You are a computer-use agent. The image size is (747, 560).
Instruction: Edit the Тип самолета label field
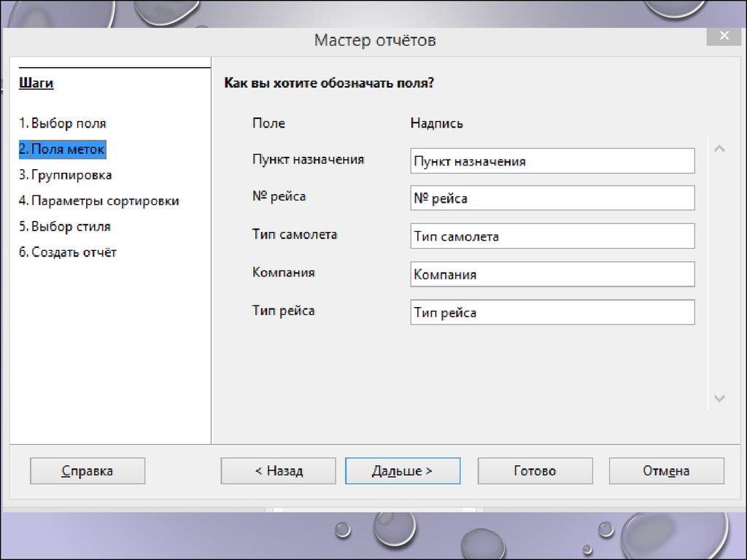coord(552,236)
